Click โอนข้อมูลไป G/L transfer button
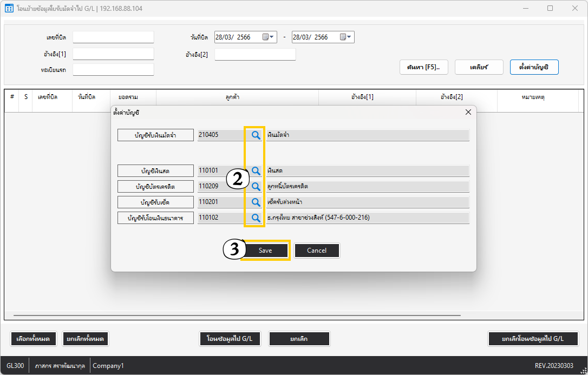The width and height of the screenshot is (588, 375). pyautogui.click(x=230, y=339)
